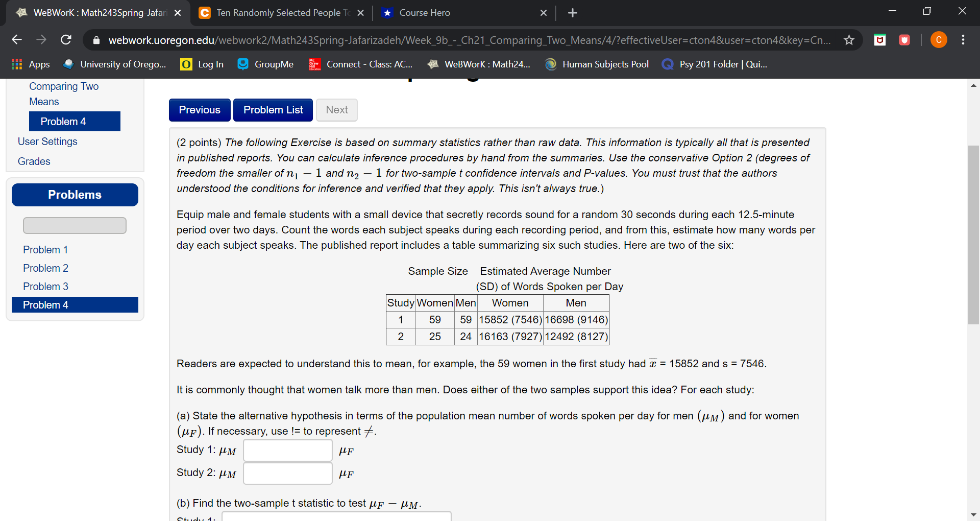
Task: View site security via the lock icon
Action: pyautogui.click(x=96, y=39)
